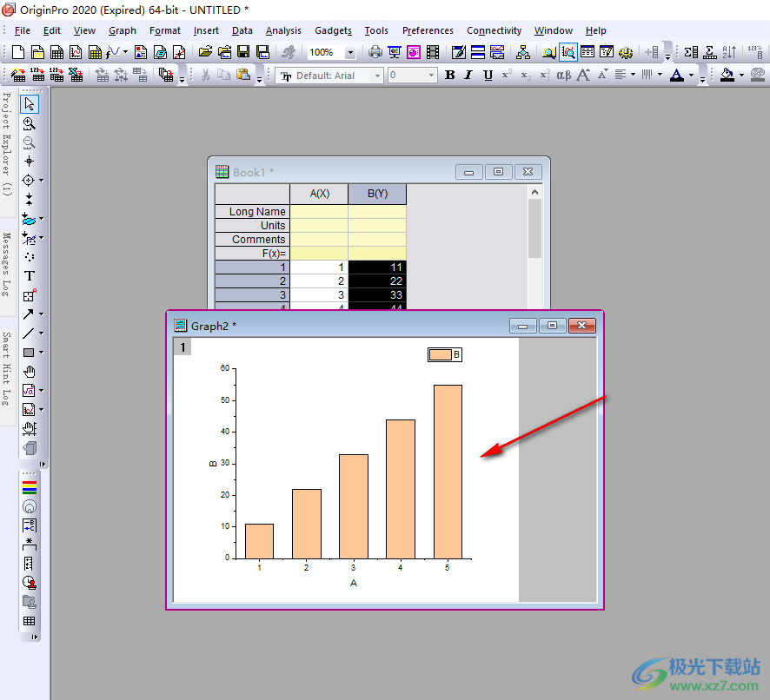Viewport: 770px width, 700px height.
Task: Open the Project Explorer side tab
Action: coord(7,145)
